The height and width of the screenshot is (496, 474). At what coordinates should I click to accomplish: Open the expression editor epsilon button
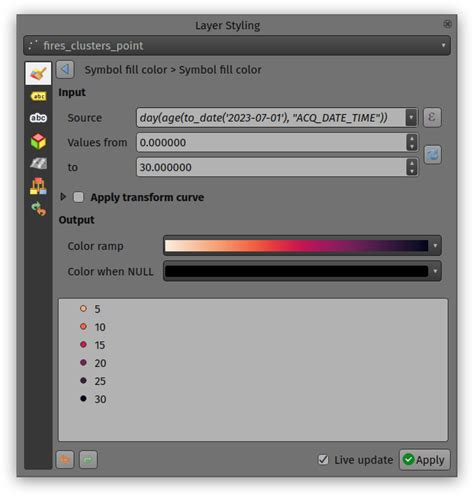(x=432, y=117)
